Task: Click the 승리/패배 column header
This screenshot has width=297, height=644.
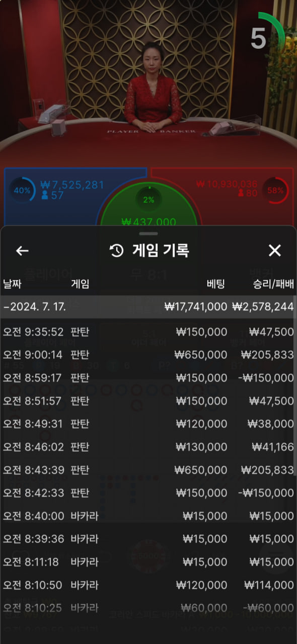Action: [273, 284]
